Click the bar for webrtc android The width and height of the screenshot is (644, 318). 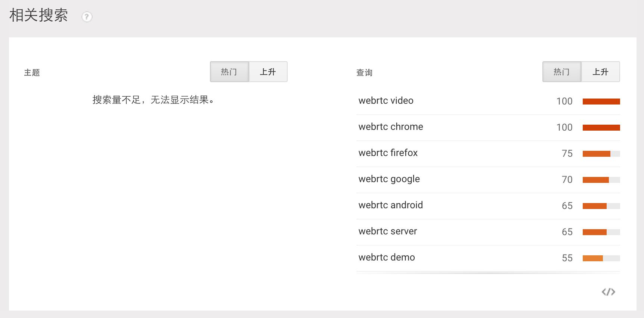point(601,206)
